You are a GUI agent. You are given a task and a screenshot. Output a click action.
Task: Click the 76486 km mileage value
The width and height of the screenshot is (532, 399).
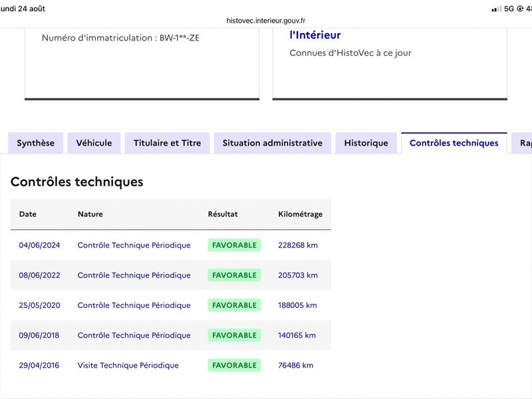point(295,365)
